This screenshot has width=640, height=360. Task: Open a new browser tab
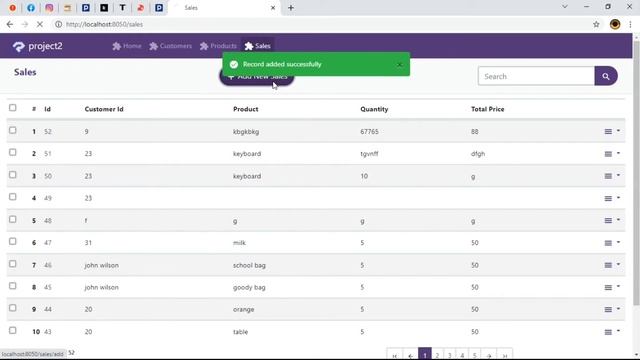point(291,8)
